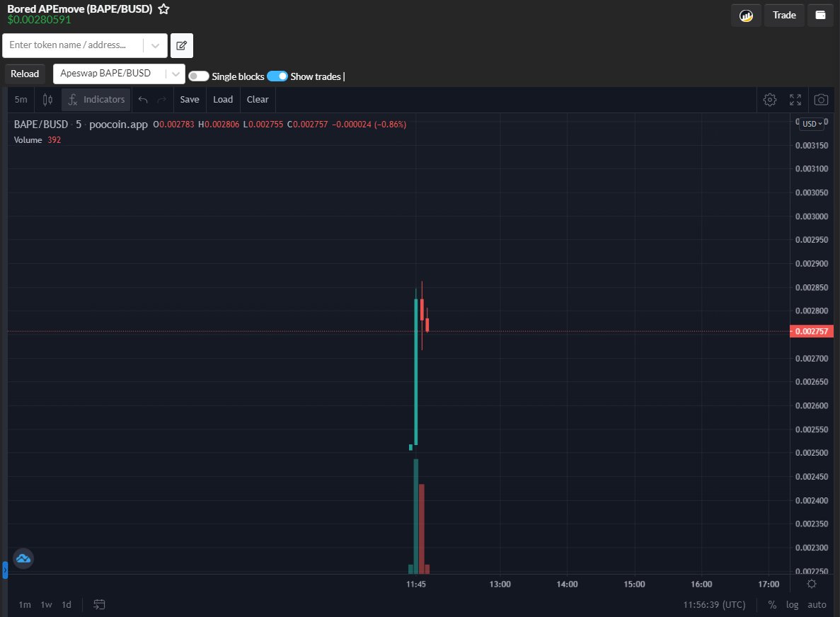
Task: Toggle auto scale mode
Action: tap(817, 605)
